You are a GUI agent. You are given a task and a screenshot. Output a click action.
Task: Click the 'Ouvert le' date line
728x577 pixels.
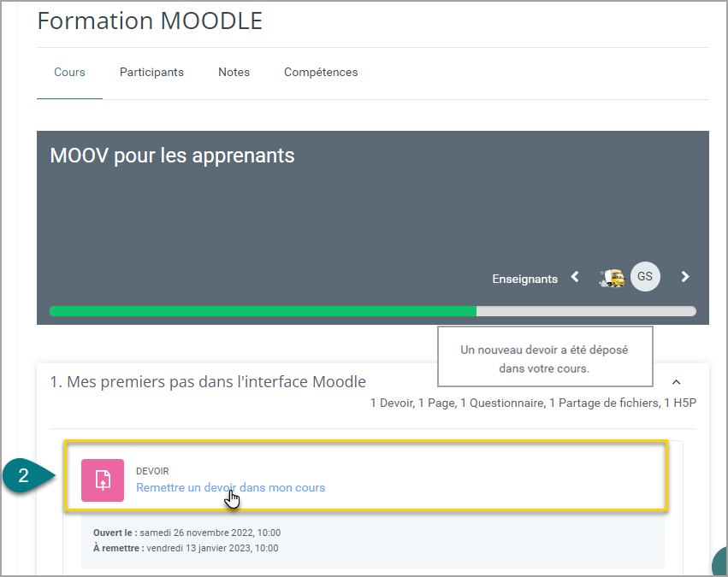click(x=186, y=533)
